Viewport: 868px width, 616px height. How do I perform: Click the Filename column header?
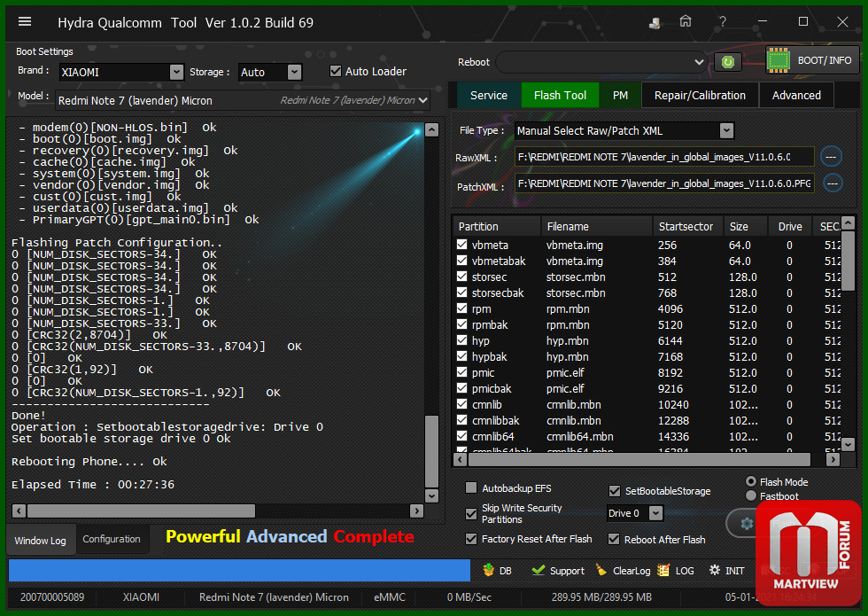pos(597,226)
